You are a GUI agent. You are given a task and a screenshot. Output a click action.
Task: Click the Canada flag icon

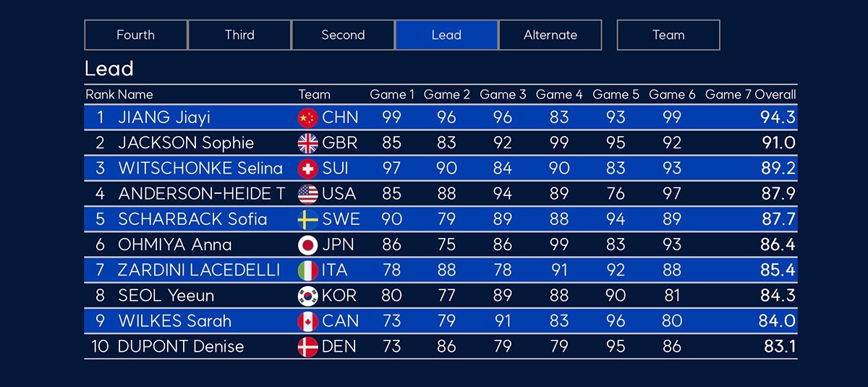pos(308,321)
